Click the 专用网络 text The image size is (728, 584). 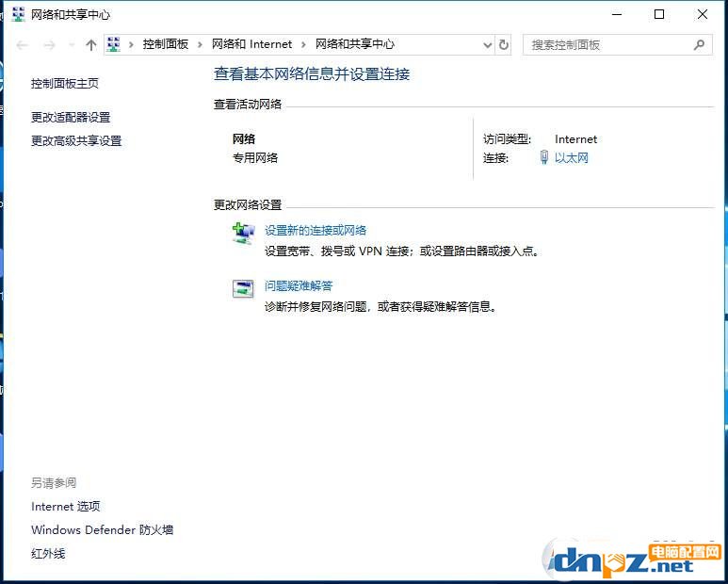(255, 158)
